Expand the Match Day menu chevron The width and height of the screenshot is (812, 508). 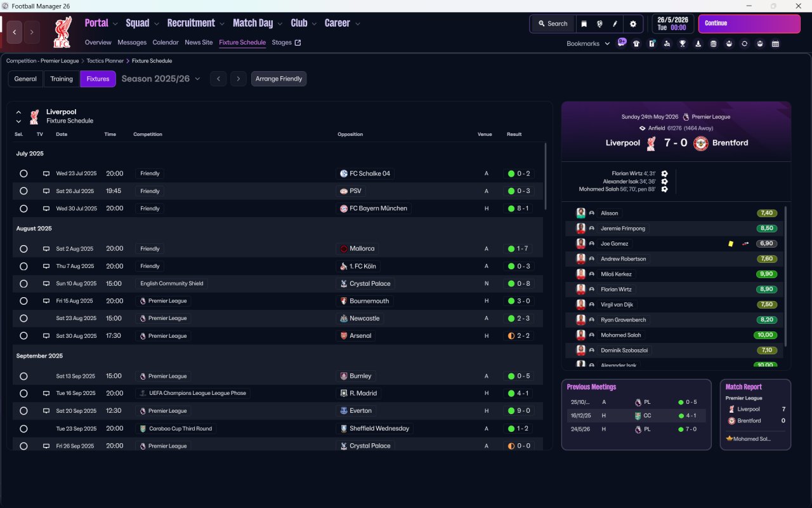click(x=280, y=24)
